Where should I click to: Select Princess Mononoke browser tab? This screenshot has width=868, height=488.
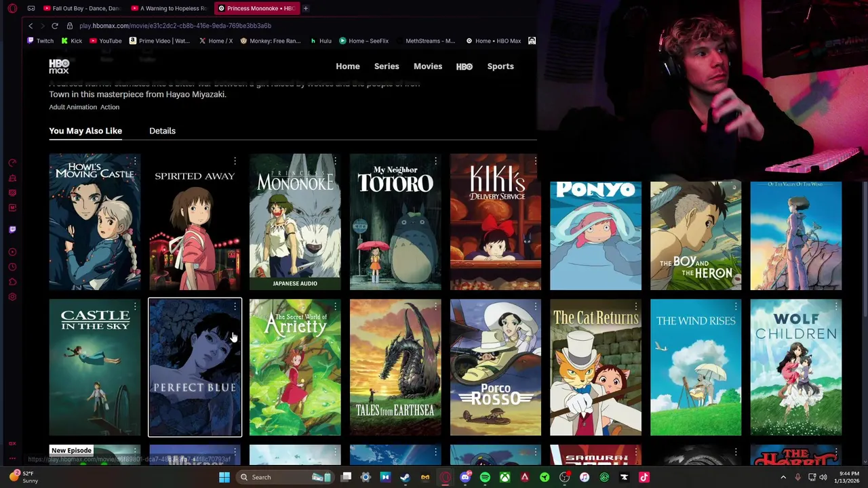pos(256,8)
